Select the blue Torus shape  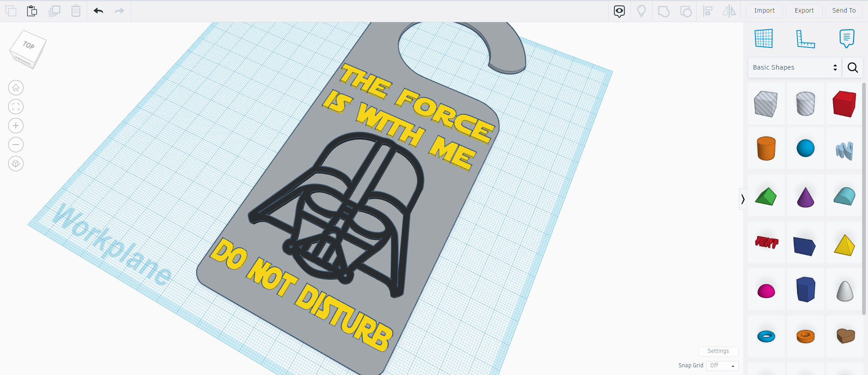coord(766,336)
